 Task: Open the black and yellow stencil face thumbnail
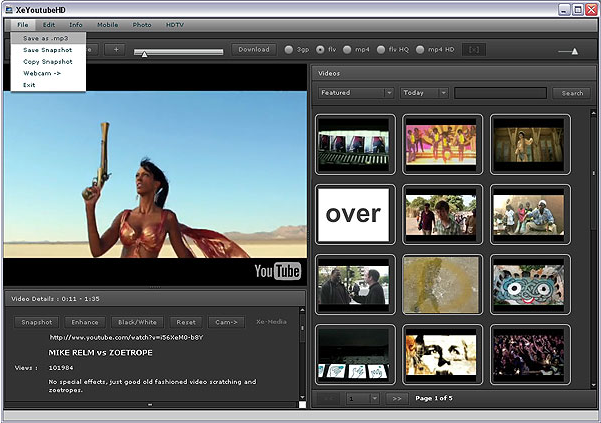tap(442, 355)
